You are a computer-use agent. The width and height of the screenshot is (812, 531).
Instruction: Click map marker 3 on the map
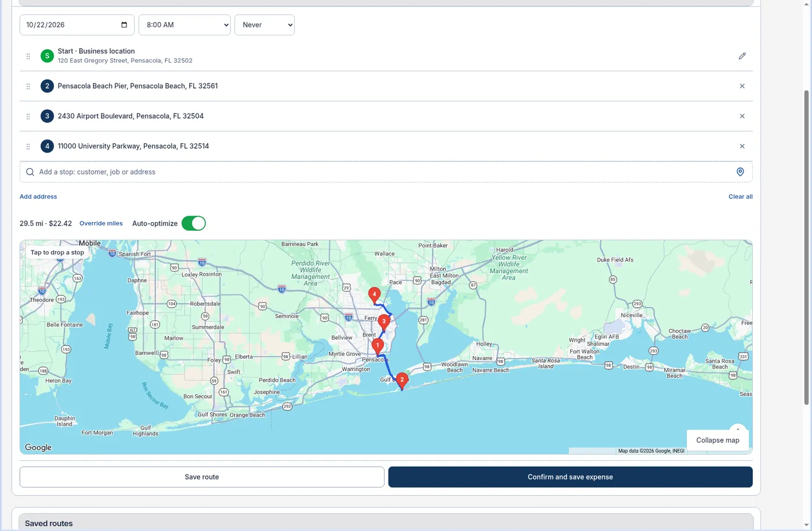pyautogui.click(x=383, y=322)
